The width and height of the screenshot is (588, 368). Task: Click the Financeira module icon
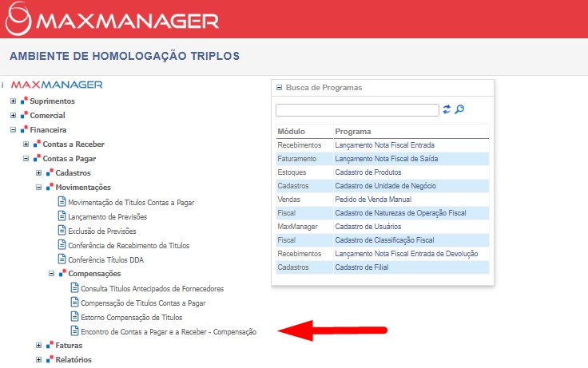click(x=25, y=129)
